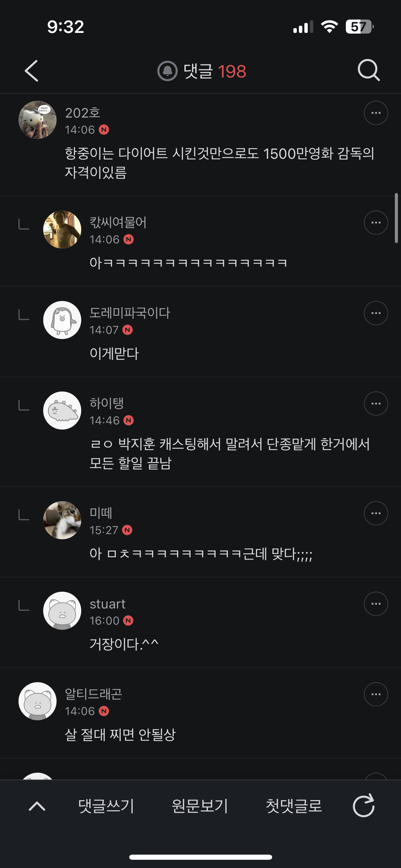The width and height of the screenshot is (401, 868).
Task: Tap the username stuart
Action: [x=107, y=604]
